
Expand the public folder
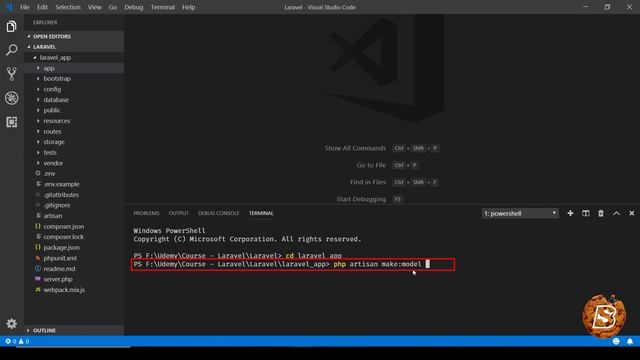coord(74,110)
